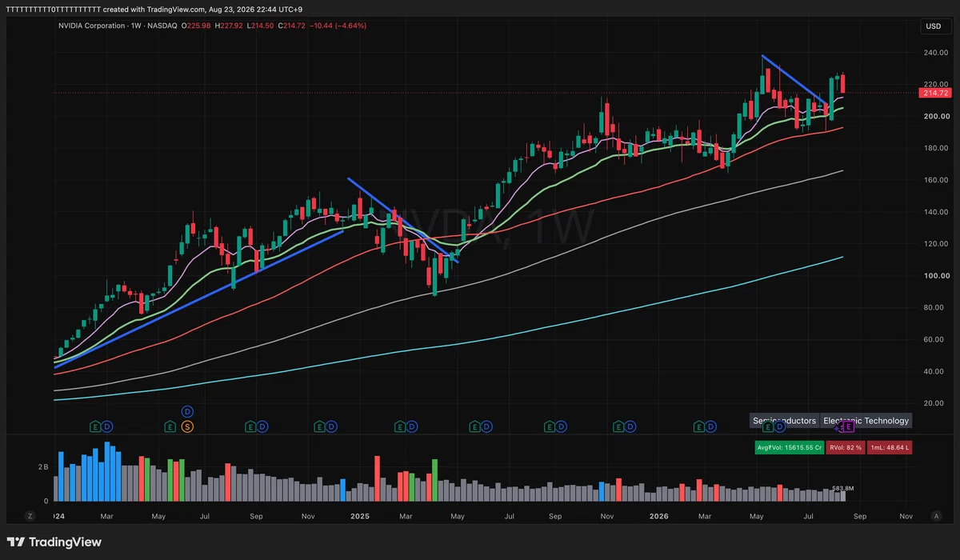Open the TradingView logo
This screenshot has height=560, width=960.
pyautogui.click(x=54, y=542)
